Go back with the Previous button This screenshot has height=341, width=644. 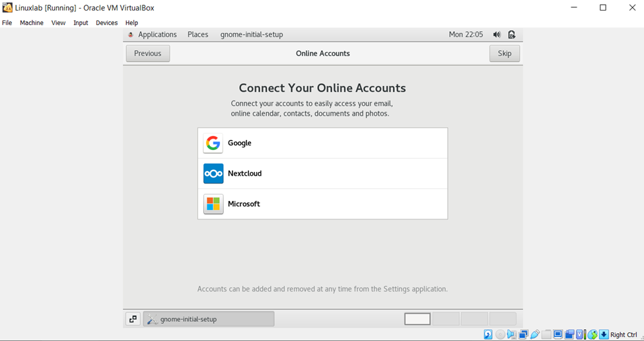click(148, 54)
